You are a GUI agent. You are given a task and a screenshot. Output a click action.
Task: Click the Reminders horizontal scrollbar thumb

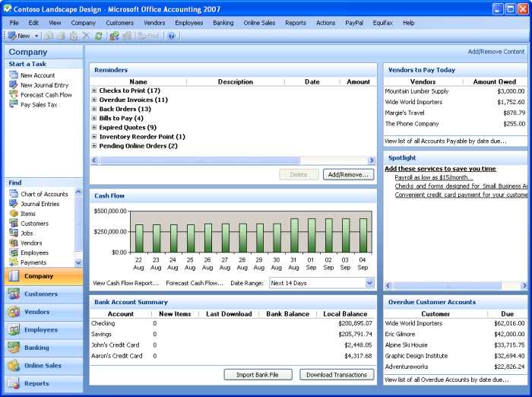click(x=199, y=160)
